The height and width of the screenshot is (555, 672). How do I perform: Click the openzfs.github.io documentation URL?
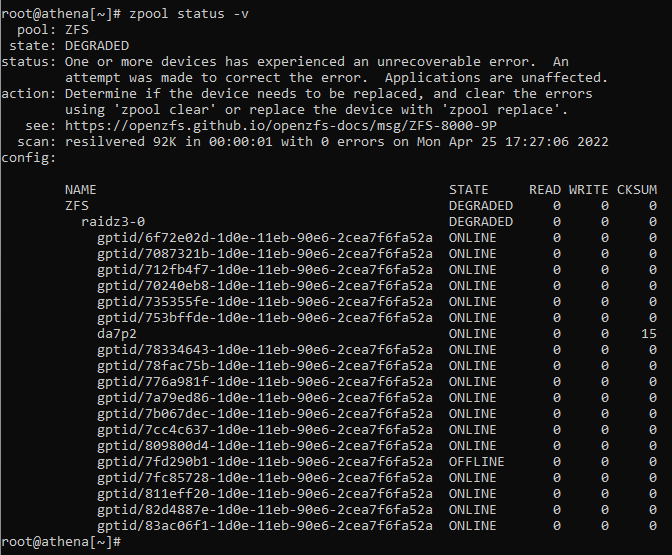pos(281,126)
